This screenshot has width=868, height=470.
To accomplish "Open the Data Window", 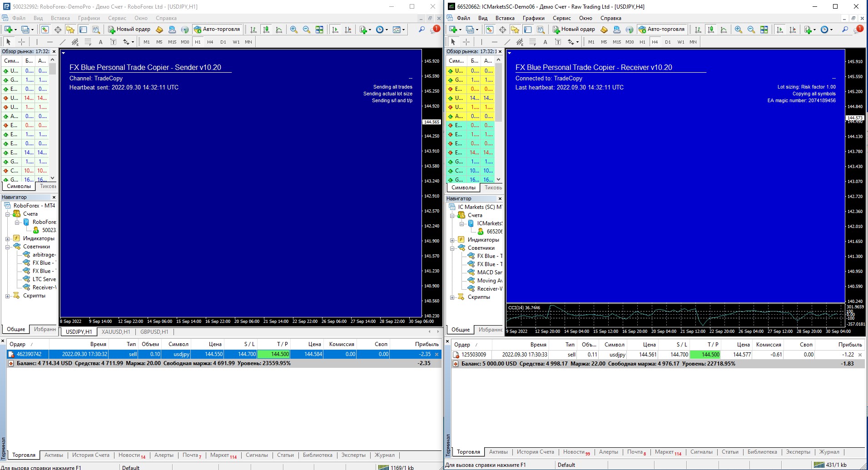I will pos(57,29).
